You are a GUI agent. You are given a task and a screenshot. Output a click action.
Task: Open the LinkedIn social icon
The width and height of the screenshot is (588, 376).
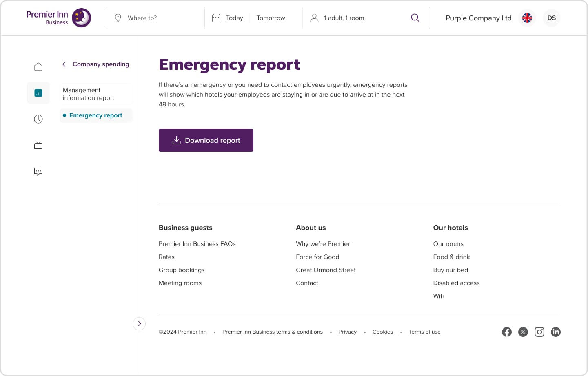click(556, 332)
